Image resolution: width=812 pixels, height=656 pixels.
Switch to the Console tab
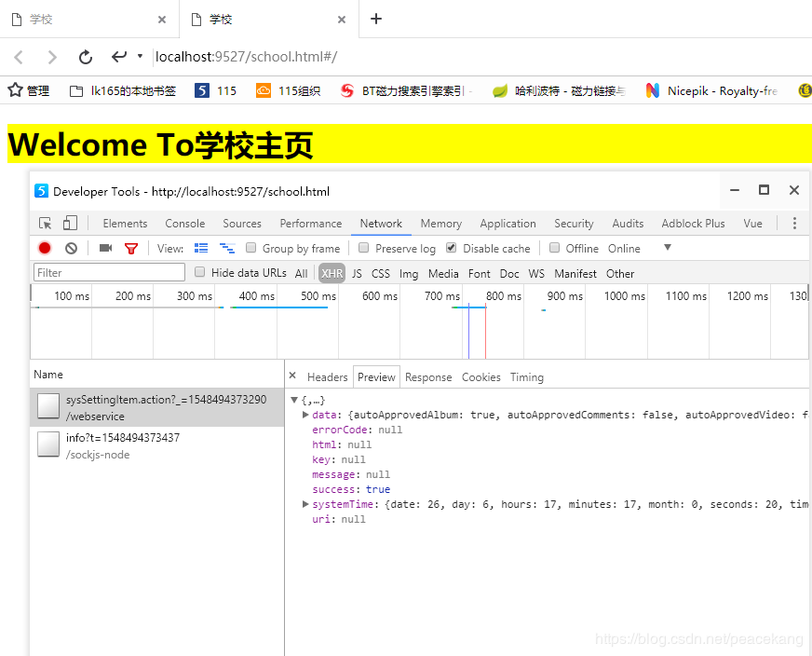(185, 224)
